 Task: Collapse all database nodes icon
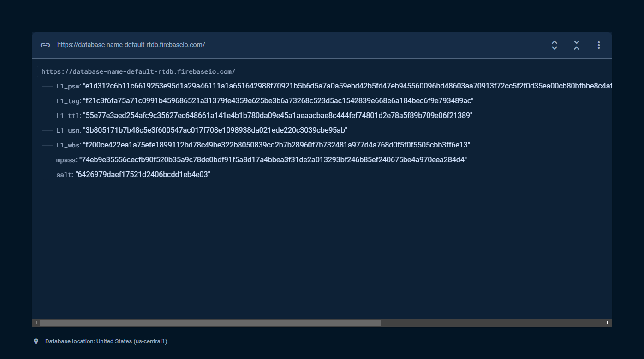pos(577,45)
